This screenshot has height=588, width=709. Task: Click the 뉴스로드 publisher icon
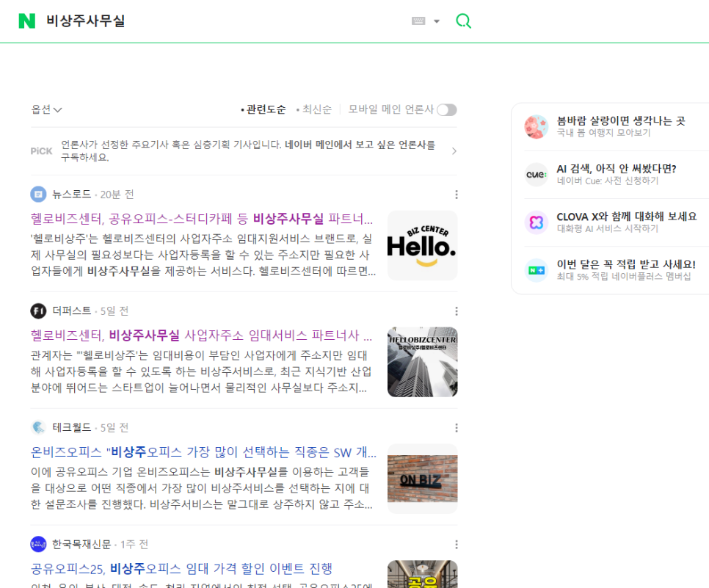[38, 195]
